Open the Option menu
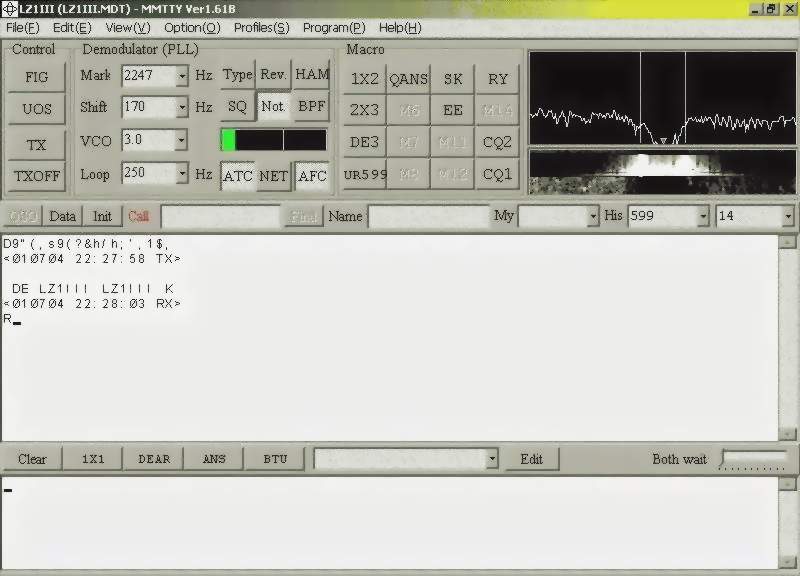 click(192, 28)
